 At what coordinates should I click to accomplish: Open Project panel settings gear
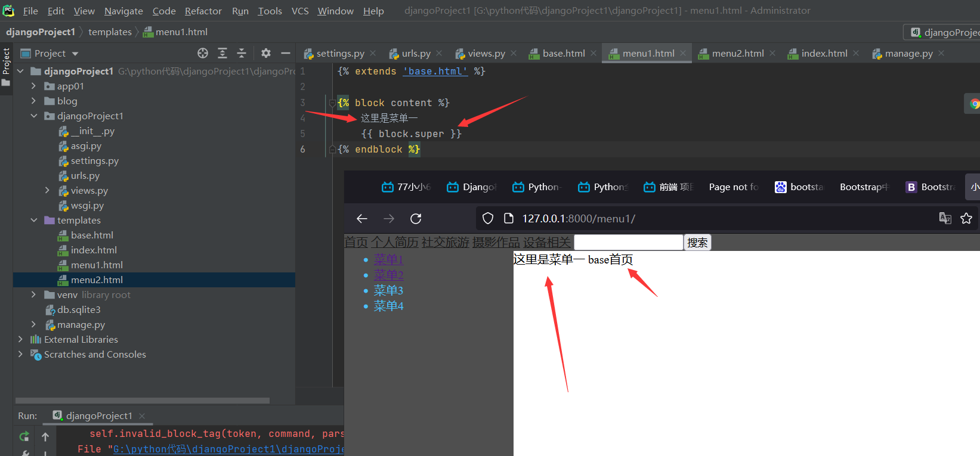266,53
